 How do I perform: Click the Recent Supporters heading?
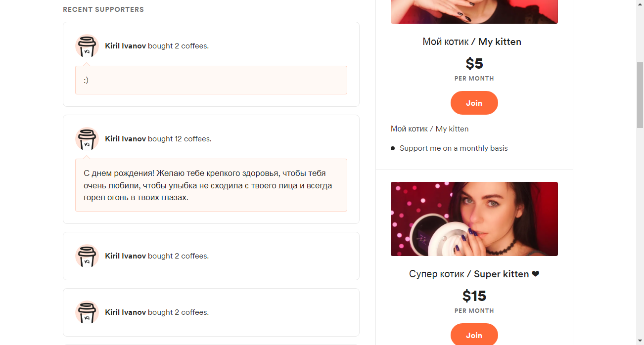tap(103, 9)
